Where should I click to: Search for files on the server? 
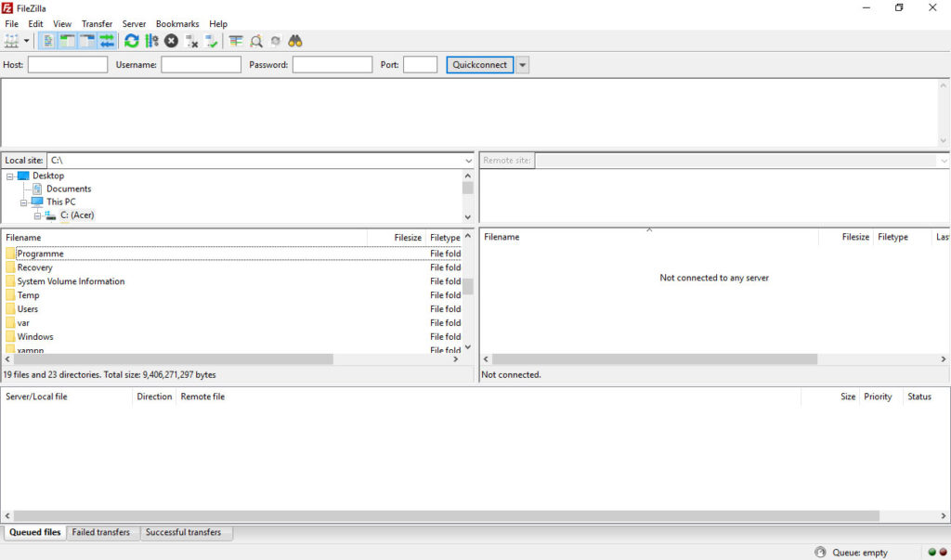point(295,40)
